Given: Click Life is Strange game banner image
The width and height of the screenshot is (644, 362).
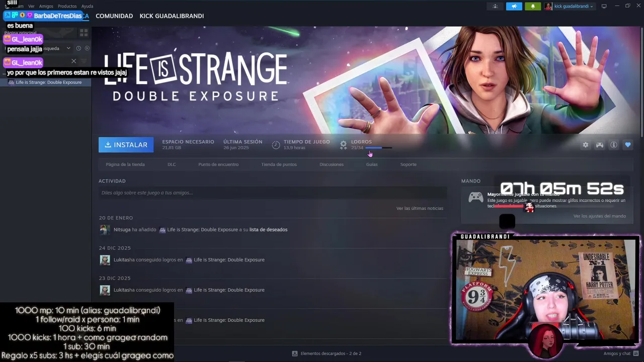Looking at the screenshot, I should 366,79.
